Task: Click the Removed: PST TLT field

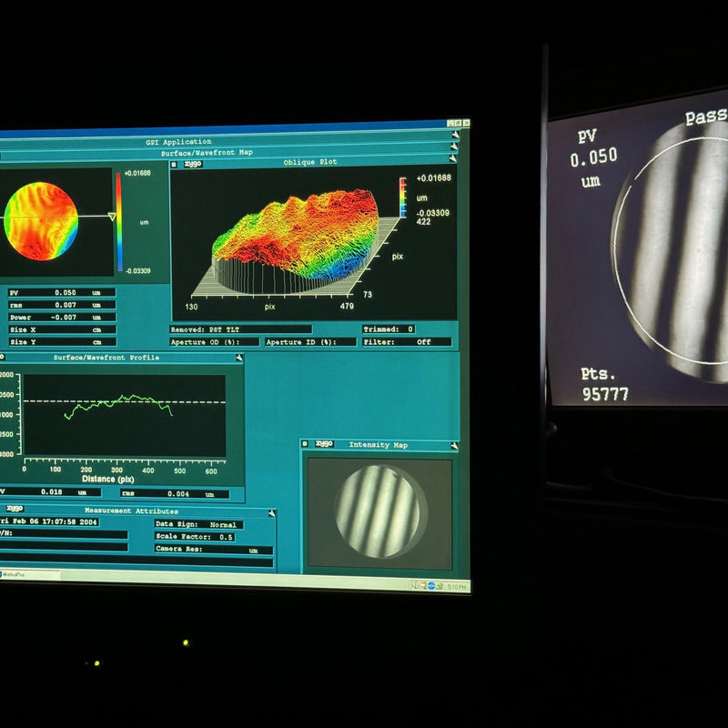Action: [240, 329]
